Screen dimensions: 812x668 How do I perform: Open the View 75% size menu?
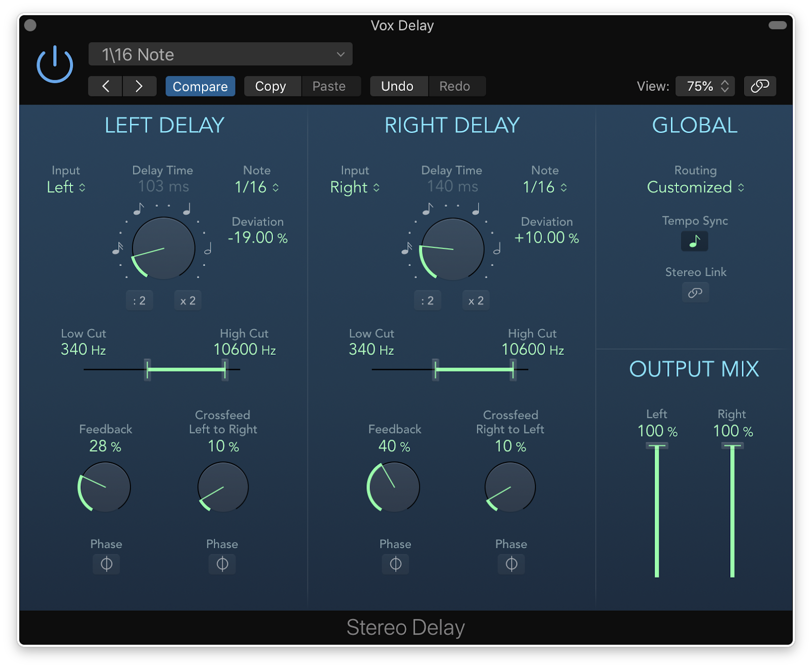(x=705, y=86)
